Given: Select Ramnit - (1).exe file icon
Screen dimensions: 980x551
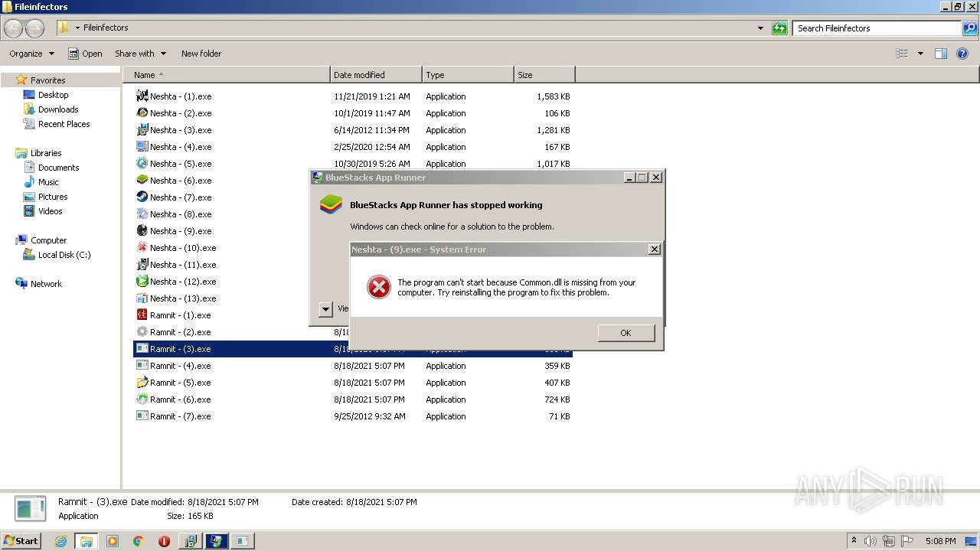Looking at the screenshot, I should tap(142, 315).
